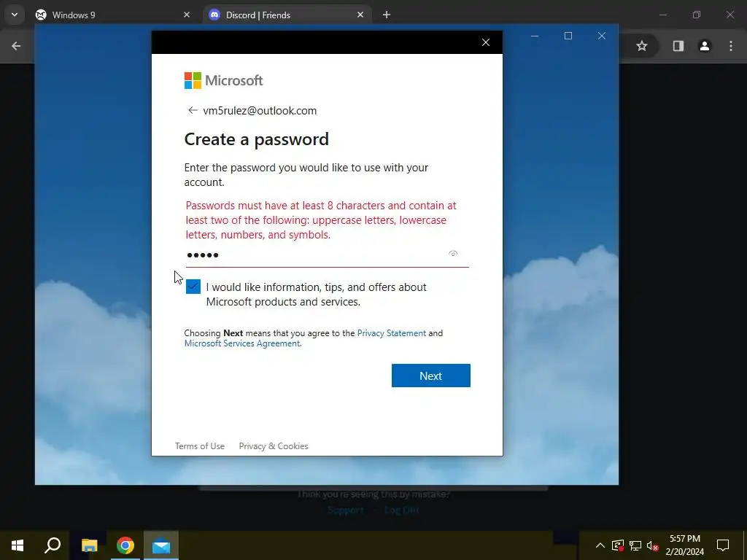Open Google Chrome from the taskbar
747x560 pixels.
coord(125,545)
